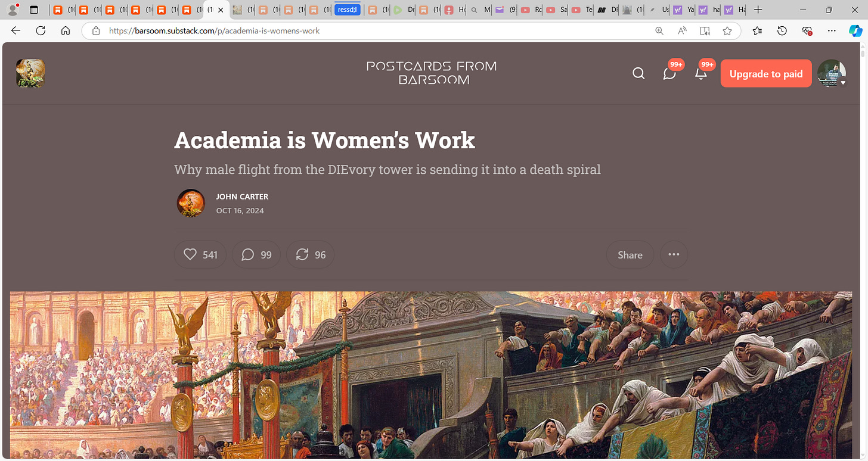Close the active Substack tab
Image resolution: width=868 pixels, height=461 pixels.
221,10
